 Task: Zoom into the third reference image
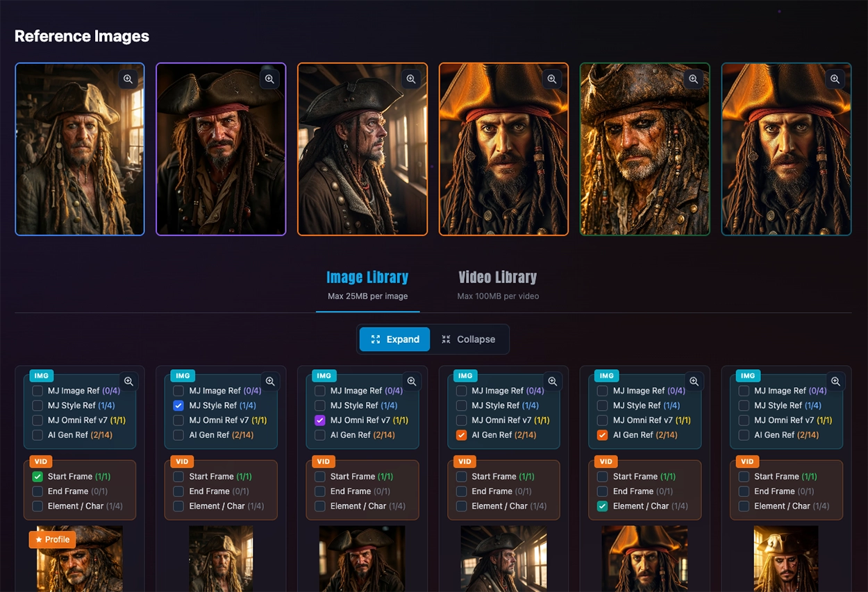[411, 79]
